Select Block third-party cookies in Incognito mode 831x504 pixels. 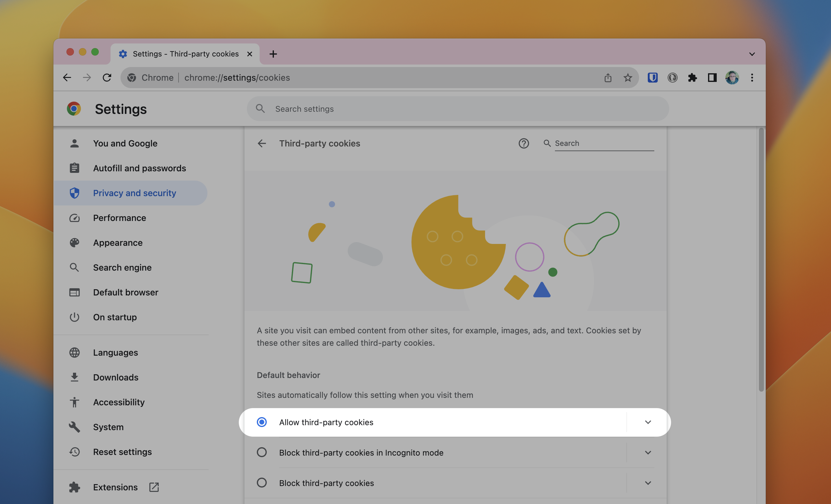pos(262,452)
